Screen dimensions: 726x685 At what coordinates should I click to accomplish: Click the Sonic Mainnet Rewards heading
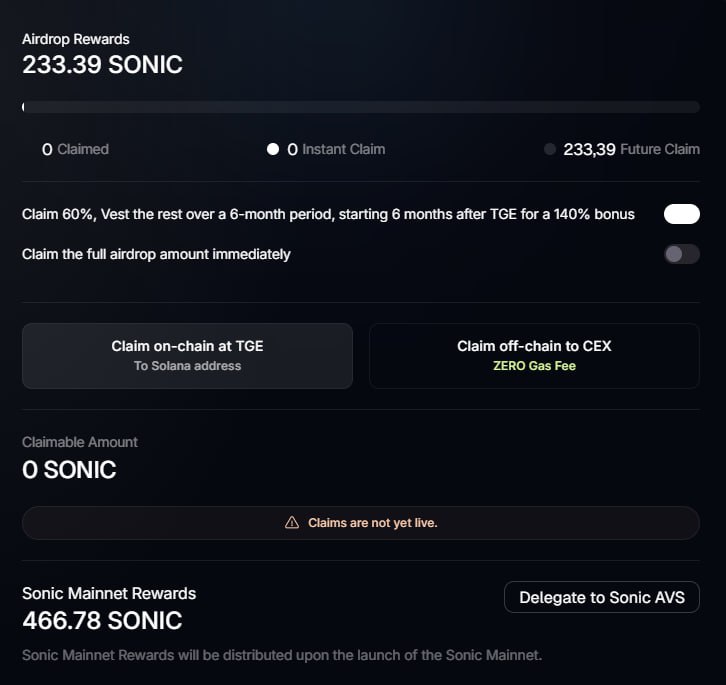(109, 593)
